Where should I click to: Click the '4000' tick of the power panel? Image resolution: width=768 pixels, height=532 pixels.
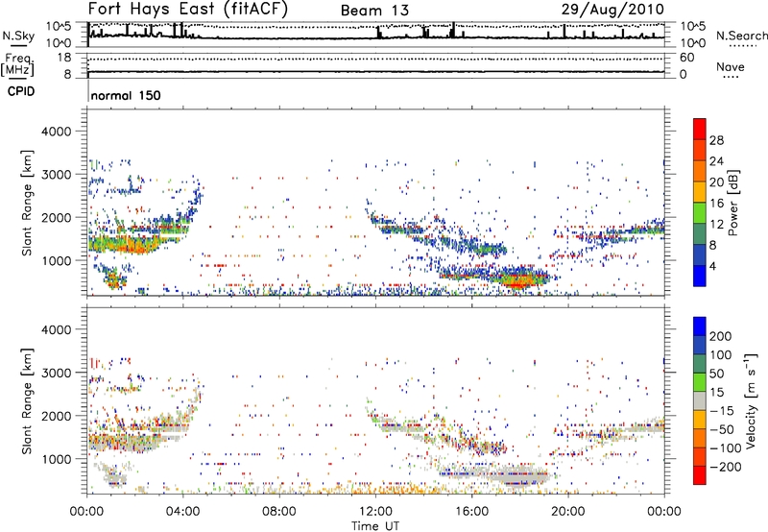pyautogui.click(x=57, y=132)
